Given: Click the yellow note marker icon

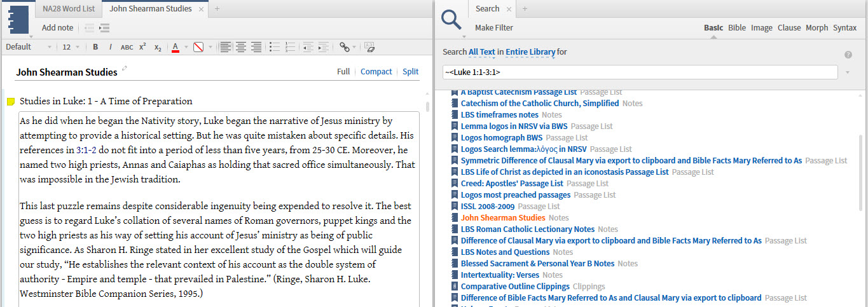Looking at the screenshot, I should [x=11, y=102].
